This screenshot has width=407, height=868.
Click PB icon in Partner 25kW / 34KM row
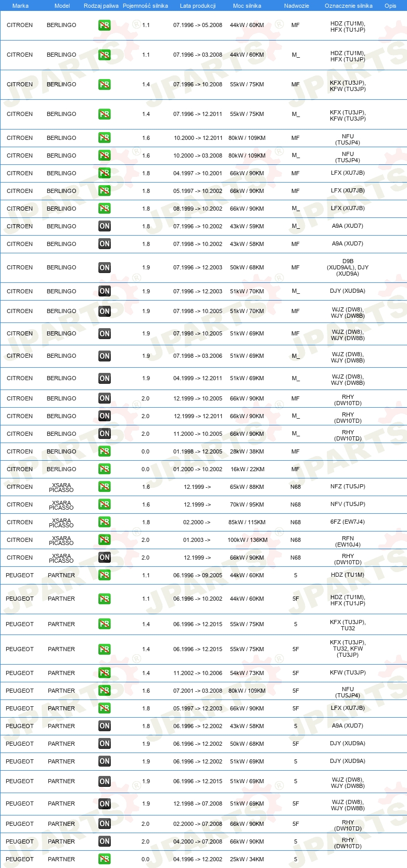105,859
